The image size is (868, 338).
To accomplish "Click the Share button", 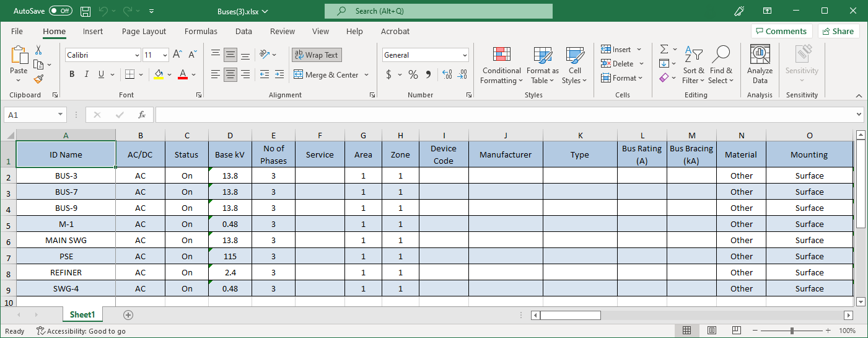I will click(838, 31).
